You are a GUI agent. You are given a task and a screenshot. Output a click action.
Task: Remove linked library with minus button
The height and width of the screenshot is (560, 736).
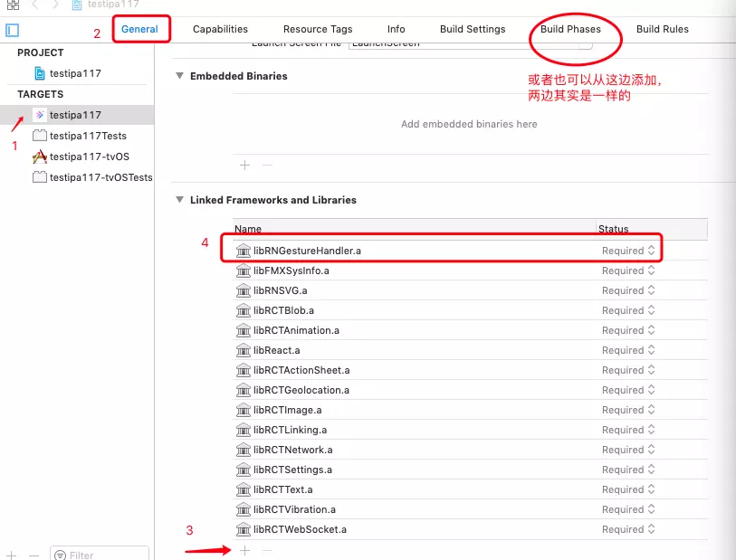[267, 551]
